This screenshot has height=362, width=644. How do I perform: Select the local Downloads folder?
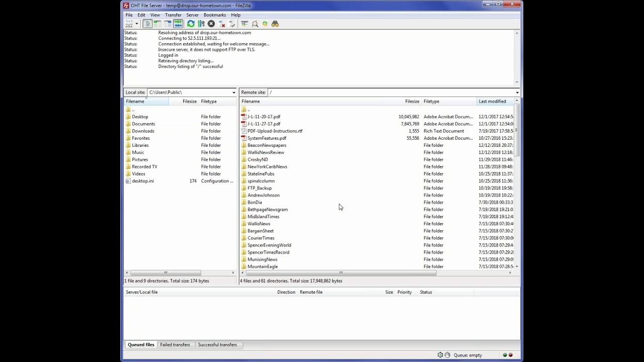click(x=143, y=131)
